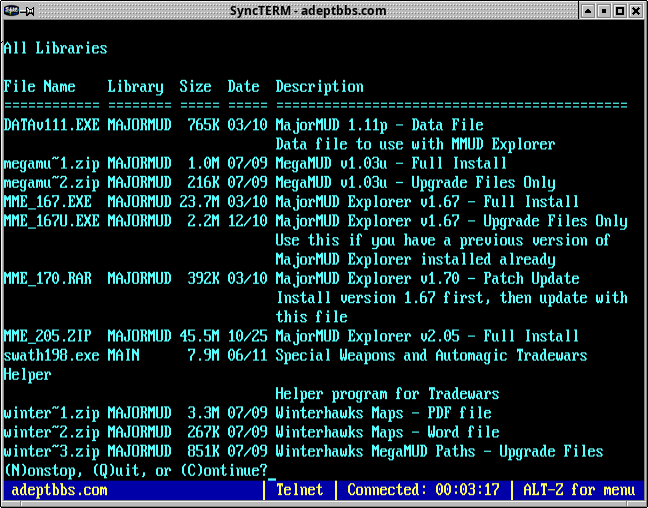The image size is (648, 508).
Task: Click 'MajorMUD Explorer v2.05 - Full Install'
Action: [427, 336]
